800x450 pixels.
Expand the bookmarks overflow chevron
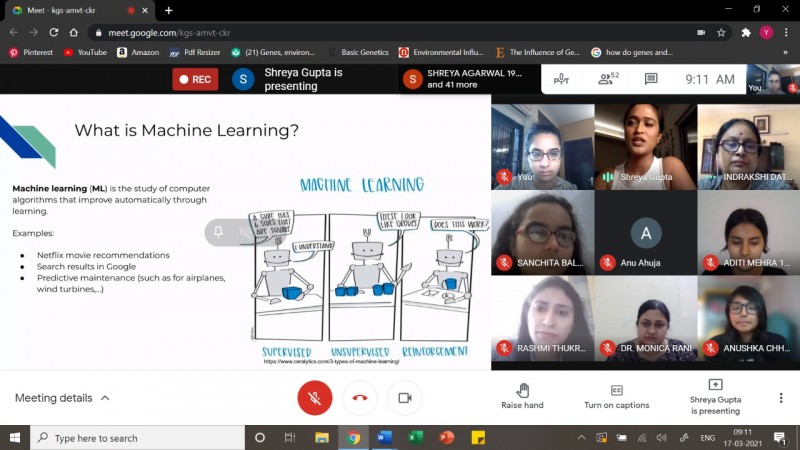pos(785,52)
